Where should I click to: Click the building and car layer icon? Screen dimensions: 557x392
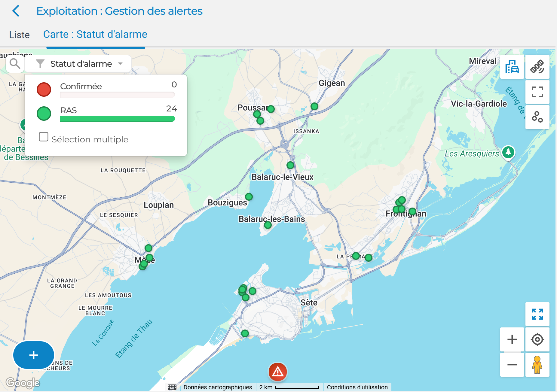(512, 67)
